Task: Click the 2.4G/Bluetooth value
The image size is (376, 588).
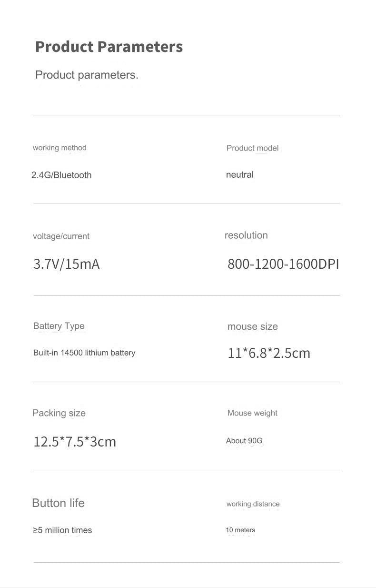Action: 61,175
